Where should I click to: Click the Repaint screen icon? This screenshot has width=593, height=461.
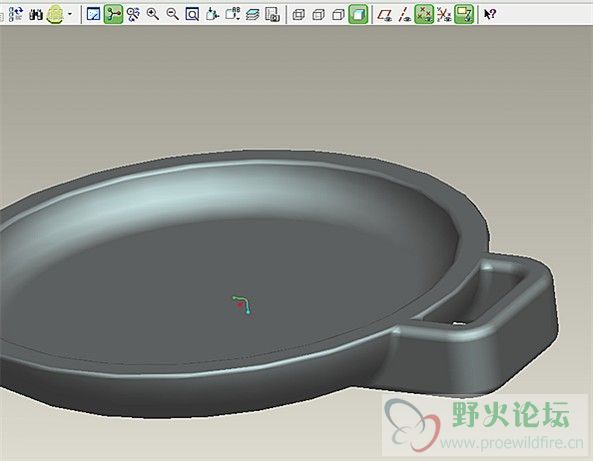pyautogui.click(x=93, y=15)
